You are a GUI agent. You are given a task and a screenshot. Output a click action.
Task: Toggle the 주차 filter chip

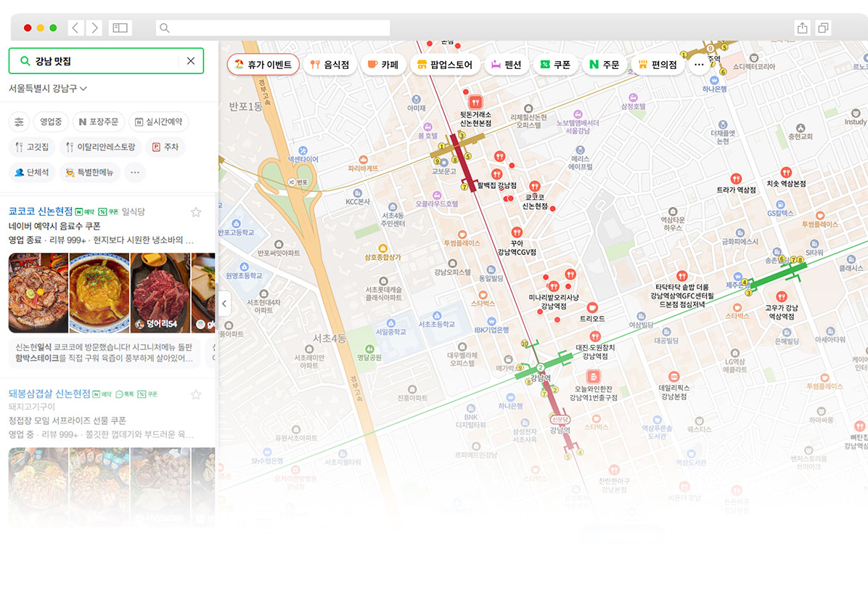tap(165, 147)
